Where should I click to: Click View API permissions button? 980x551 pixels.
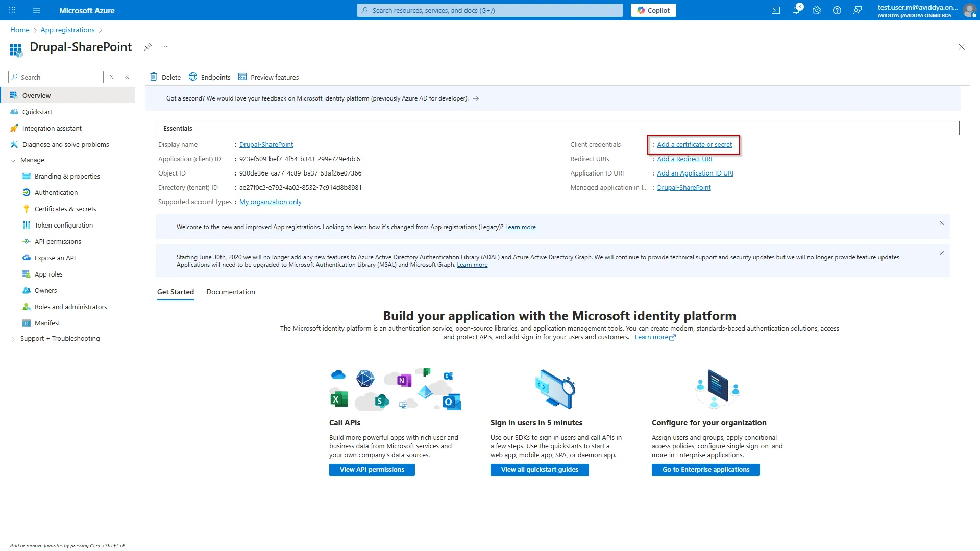[x=372, y=470]
